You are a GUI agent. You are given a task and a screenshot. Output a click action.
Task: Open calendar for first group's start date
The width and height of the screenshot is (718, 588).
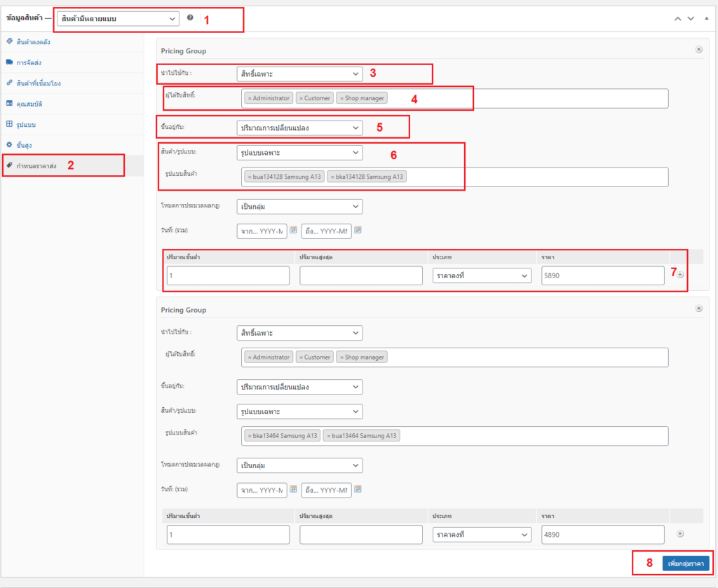(x=294, y=231)
